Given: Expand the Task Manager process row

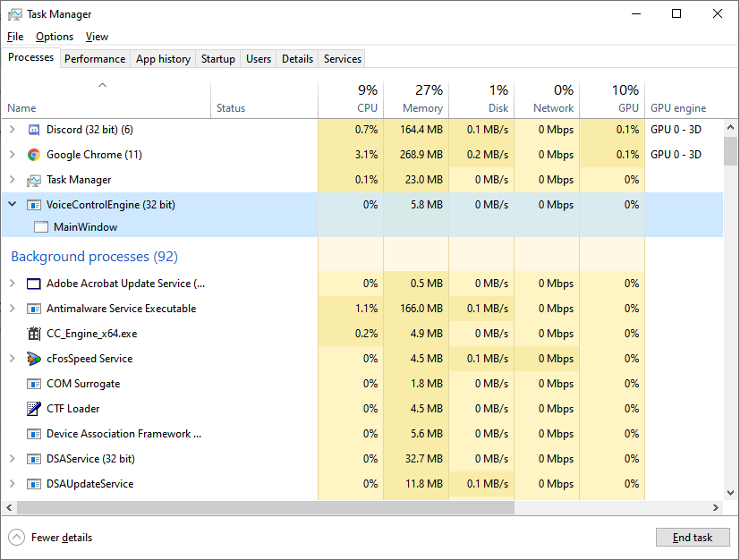Looking at the screenshot, I should tap(13, 179).
